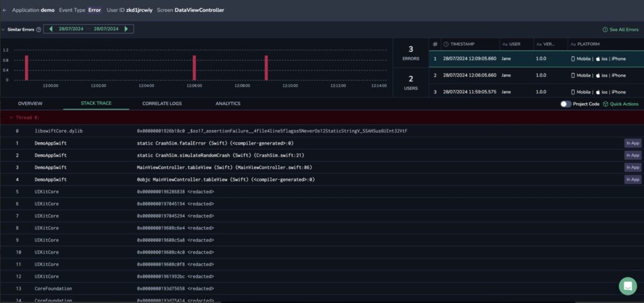This screenshot has width=644, height=303.
Task: Go to next date range arrow
Action: (126, 29)
